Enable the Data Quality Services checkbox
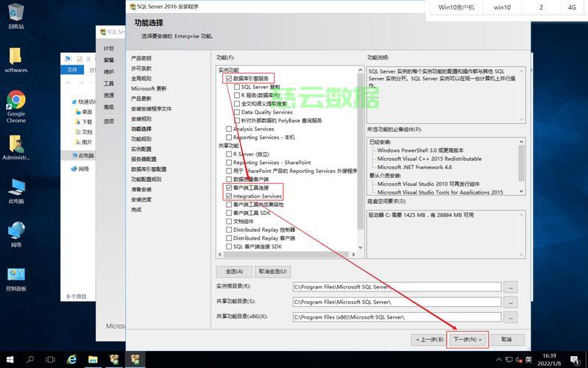Image resolution: width=588 pixels, height=368 pixels. click(237, 112)
